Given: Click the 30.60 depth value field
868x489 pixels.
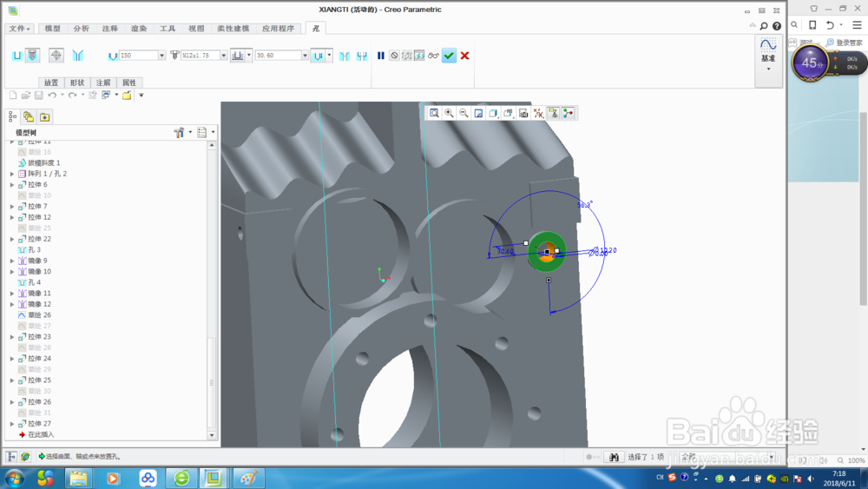Looking at the screenshot, I should (x=278, y=56).
